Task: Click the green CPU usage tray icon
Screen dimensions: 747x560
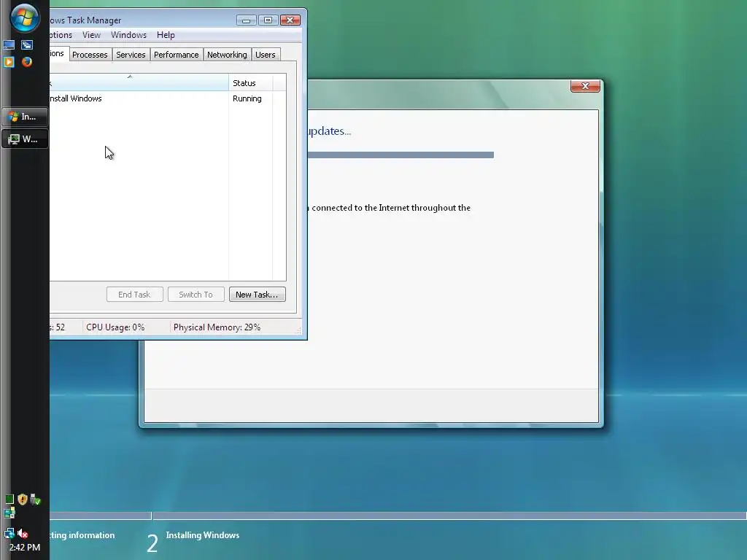Action: click(x=9, y=499)
